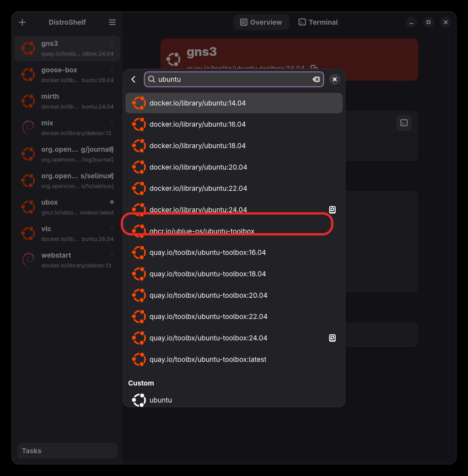
Task: Open the Tasks panel button
Action: coord(67,451)
